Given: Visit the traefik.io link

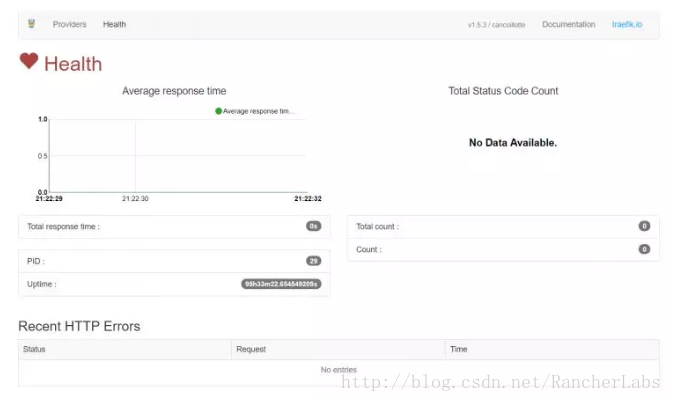Looking at the screenshot, I should (627, 24).
